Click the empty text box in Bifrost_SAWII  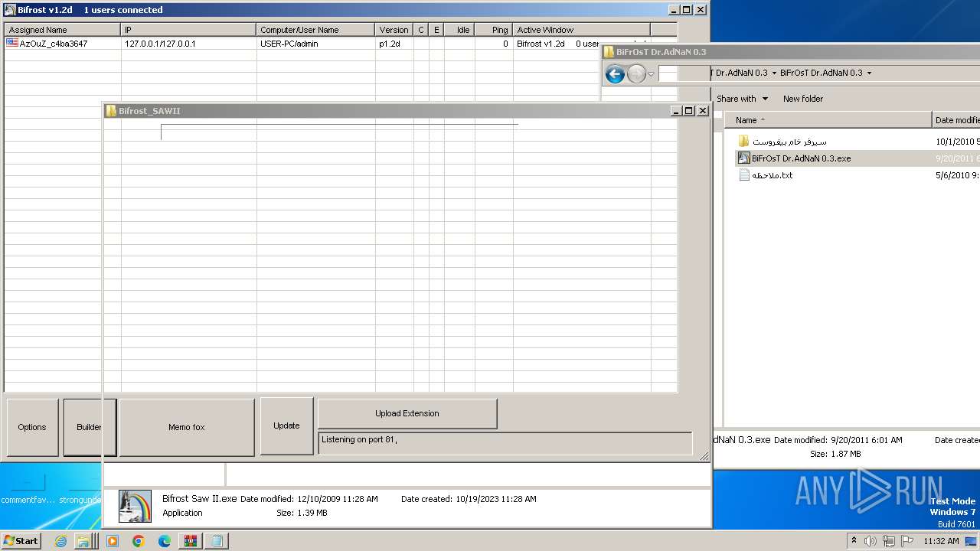coord(339,132)
